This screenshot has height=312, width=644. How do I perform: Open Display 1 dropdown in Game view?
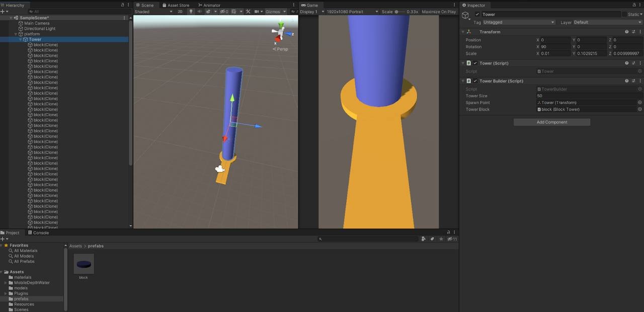click(311, 12)
